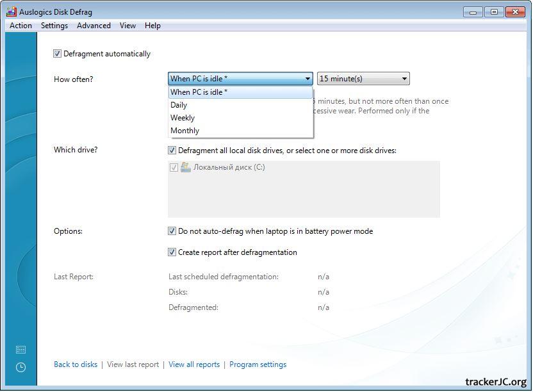This screenshot has width=533, height=392.
Task: Close the Auslogics Disk Defrag window
Action: pyautogui.click(x=515, y=12)
